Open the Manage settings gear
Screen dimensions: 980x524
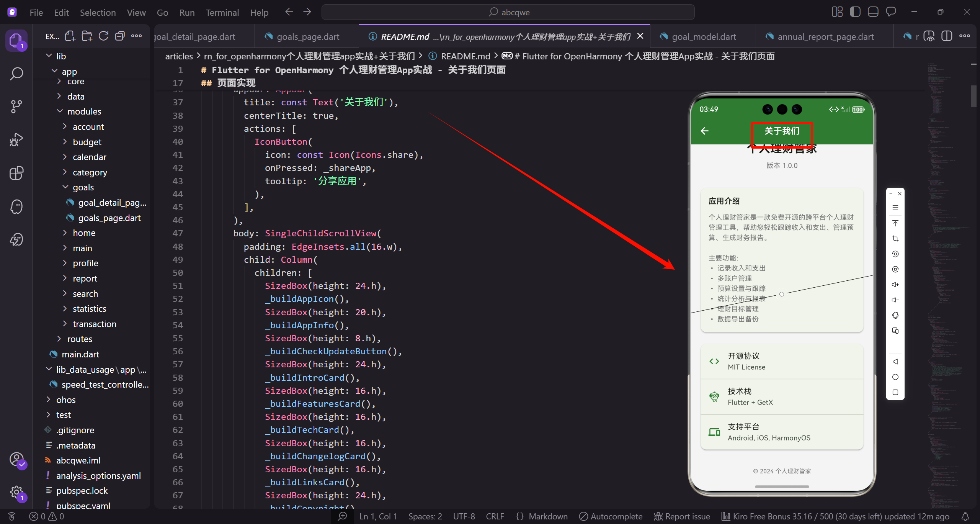point(16,492)
